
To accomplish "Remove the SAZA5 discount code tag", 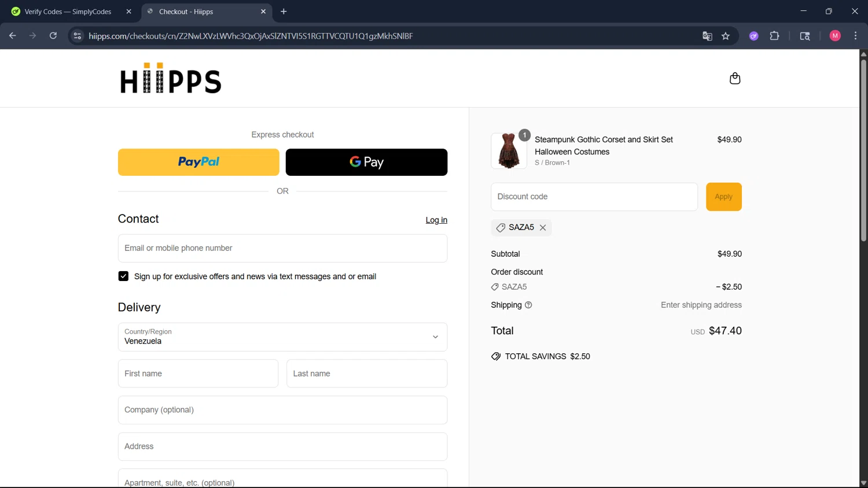I will 543,228.
